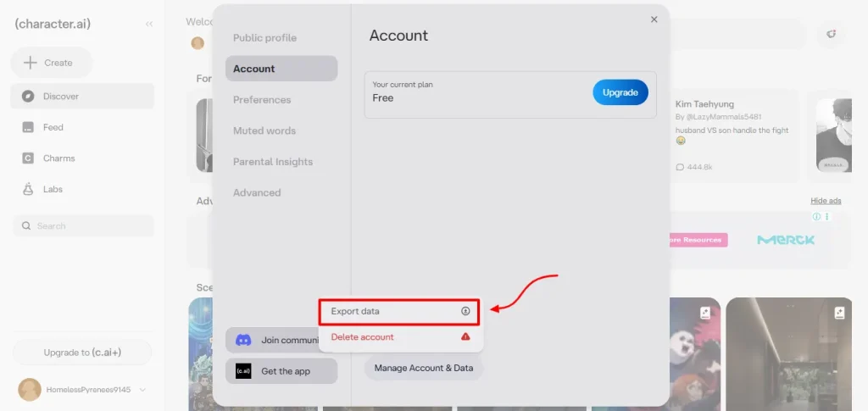Open the Charms icon in sidebar
868x411 pixels.
click(28, 158)
